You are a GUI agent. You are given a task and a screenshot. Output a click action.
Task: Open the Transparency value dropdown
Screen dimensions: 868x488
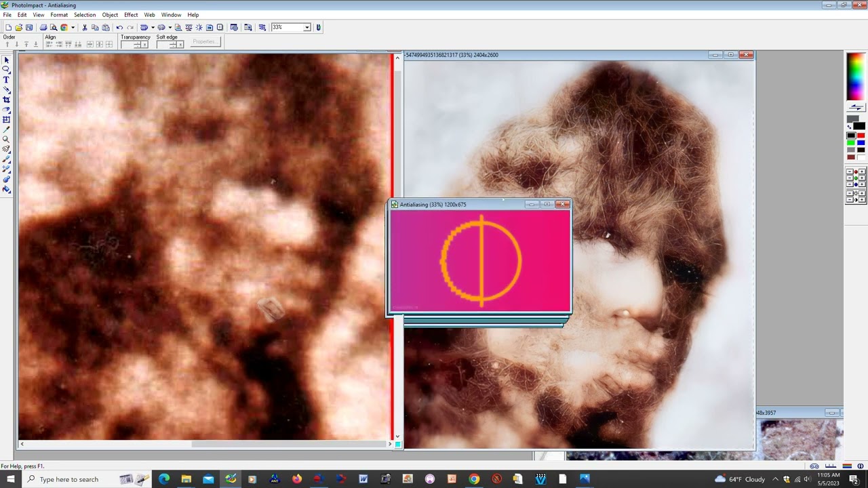144,45
